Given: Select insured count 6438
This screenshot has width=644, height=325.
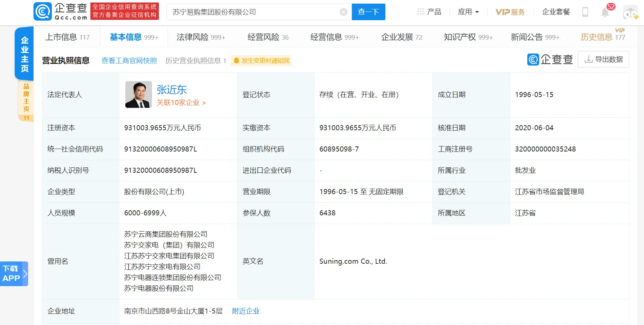Looking at the screenshot, I should point(327,213).
